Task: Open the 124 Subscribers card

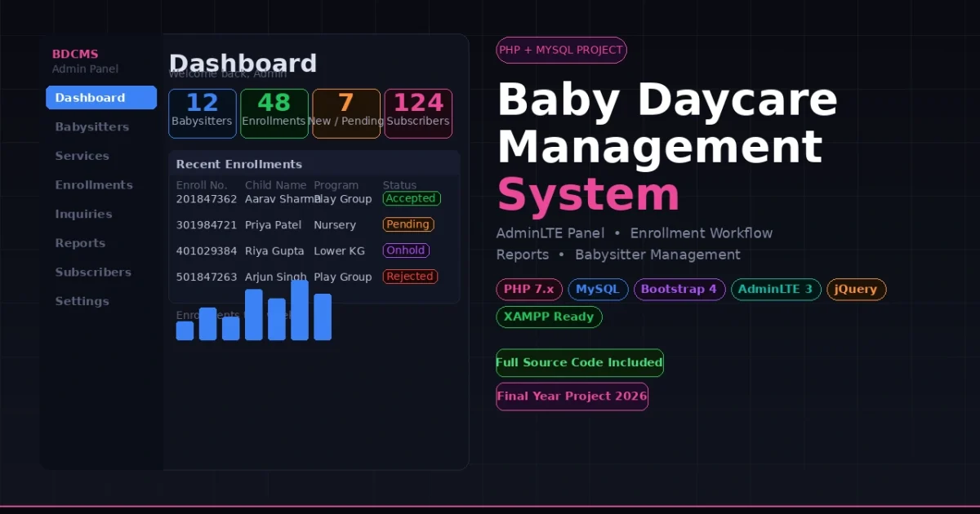Action: 417,113
